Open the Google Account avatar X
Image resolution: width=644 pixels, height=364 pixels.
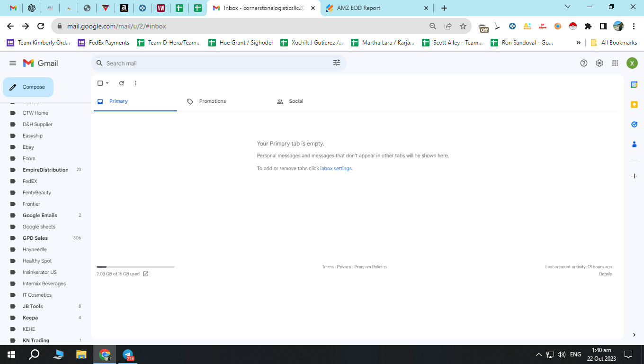click(x=632, y=63)
